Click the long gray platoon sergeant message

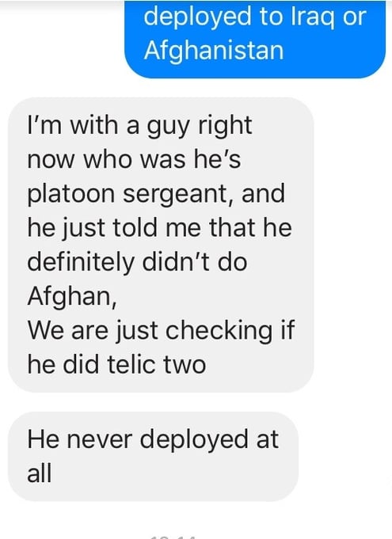point(161,245)
